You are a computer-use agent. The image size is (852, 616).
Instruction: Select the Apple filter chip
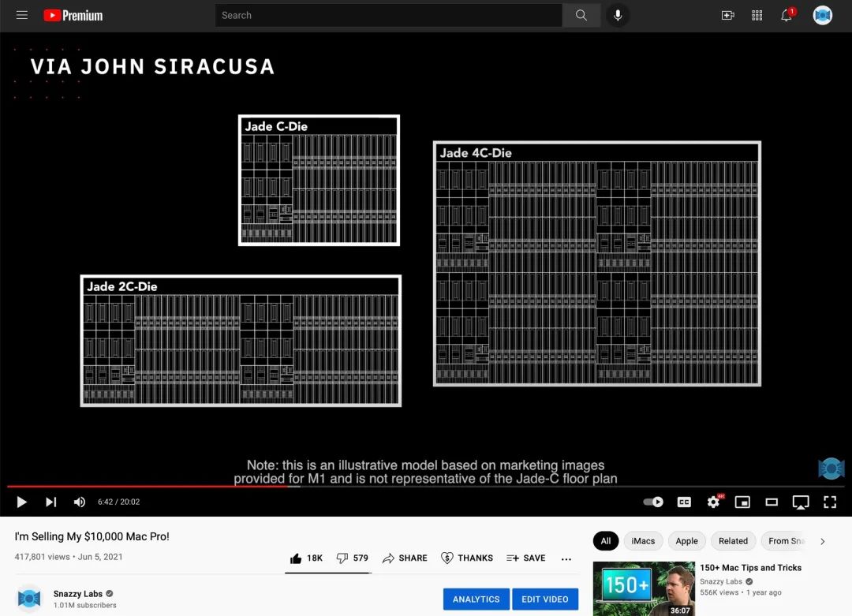pos(686,541)
